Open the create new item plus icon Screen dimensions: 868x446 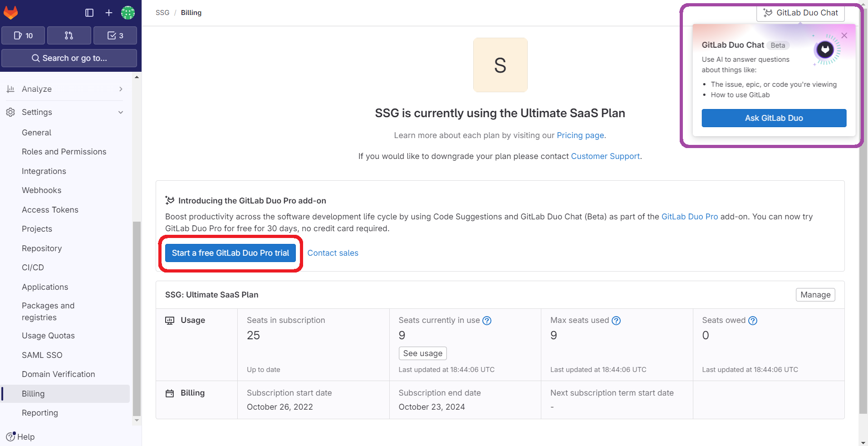point(108,12)
